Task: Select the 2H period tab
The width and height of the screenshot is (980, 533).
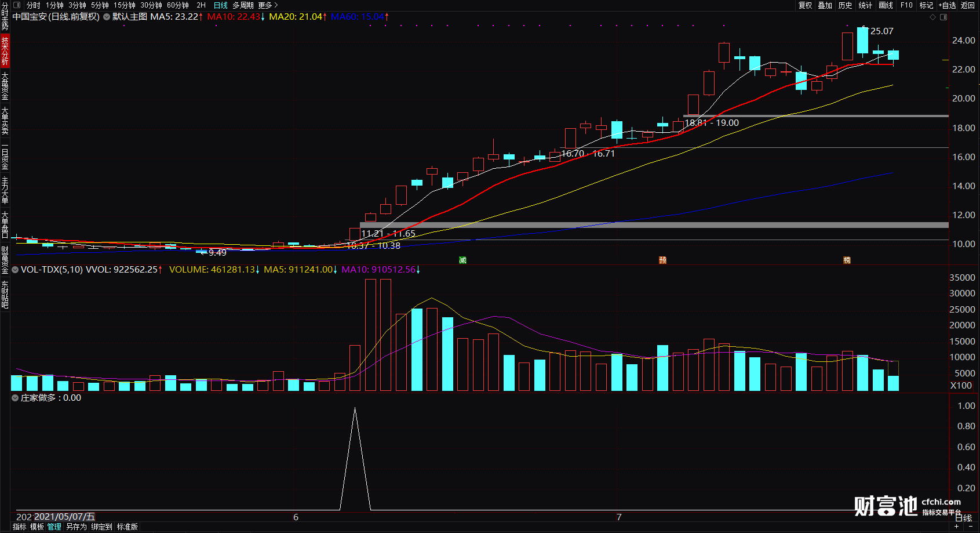Action: click(201, 5)
